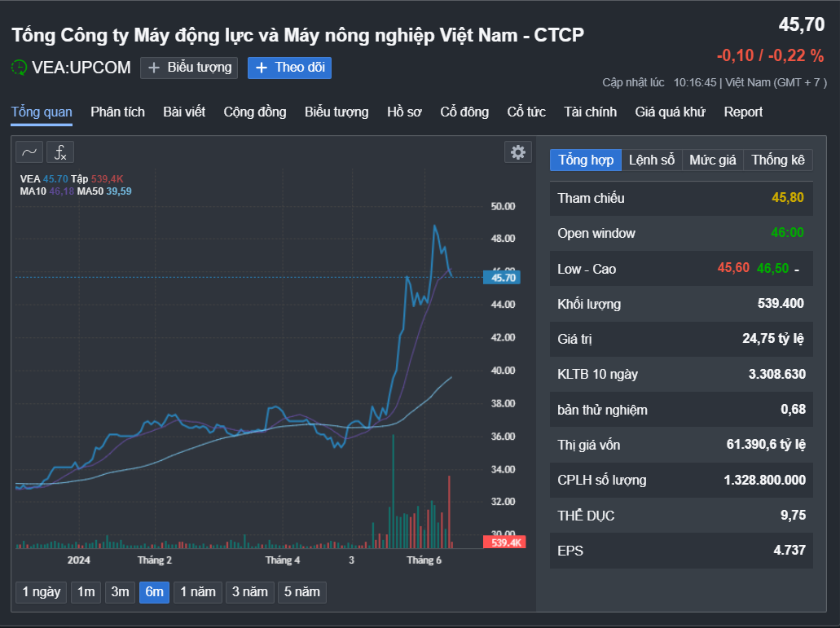Screen dimensions: 840x628
Task: Click the 45.70 price label on axis
Action: pos(502,277)
